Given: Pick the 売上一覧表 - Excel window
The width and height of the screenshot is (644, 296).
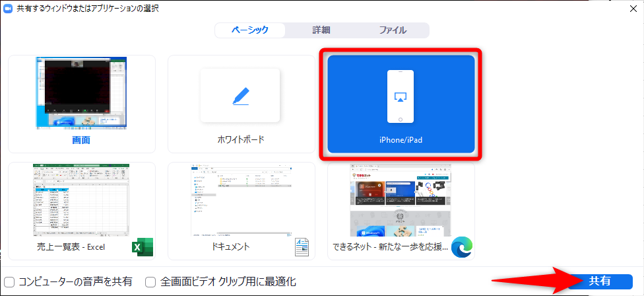Looking at the screenshot, I should [x=82, y=211].
